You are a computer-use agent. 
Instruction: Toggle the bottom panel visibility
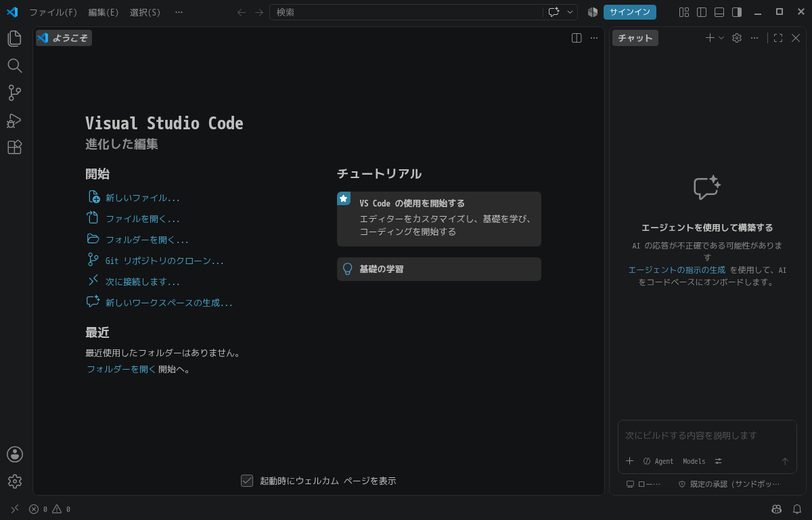click(x=719, y=12)
